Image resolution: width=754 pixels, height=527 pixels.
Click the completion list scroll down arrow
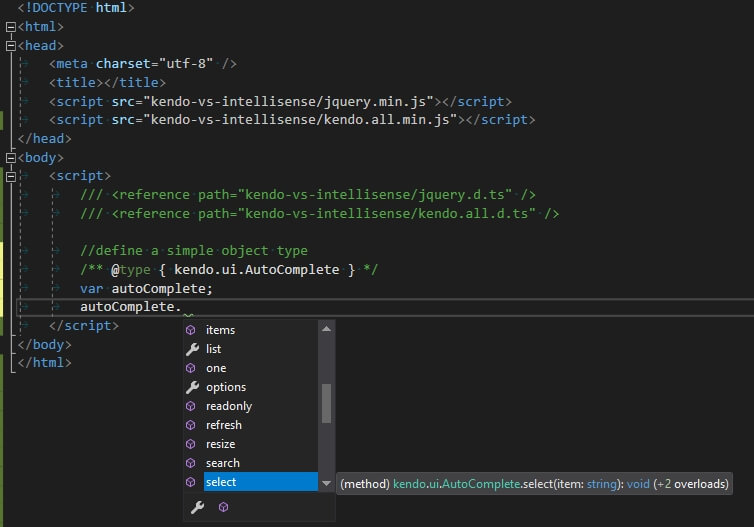(327, 483)
